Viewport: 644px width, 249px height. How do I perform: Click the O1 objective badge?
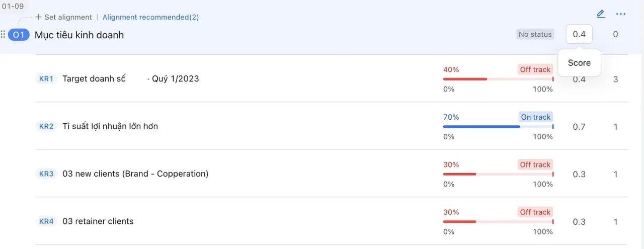pyautogui.click(x=19, y=35)
